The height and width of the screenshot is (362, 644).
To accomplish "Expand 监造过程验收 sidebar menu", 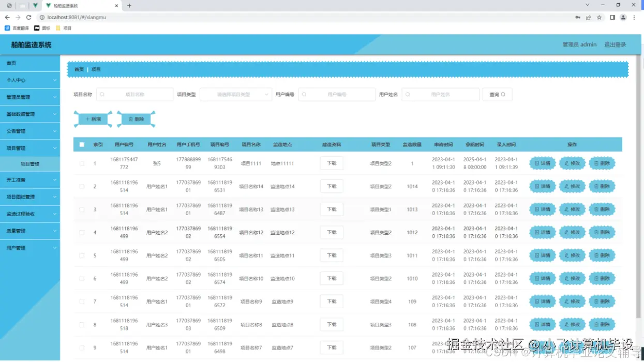I will (x=30, y=214).
